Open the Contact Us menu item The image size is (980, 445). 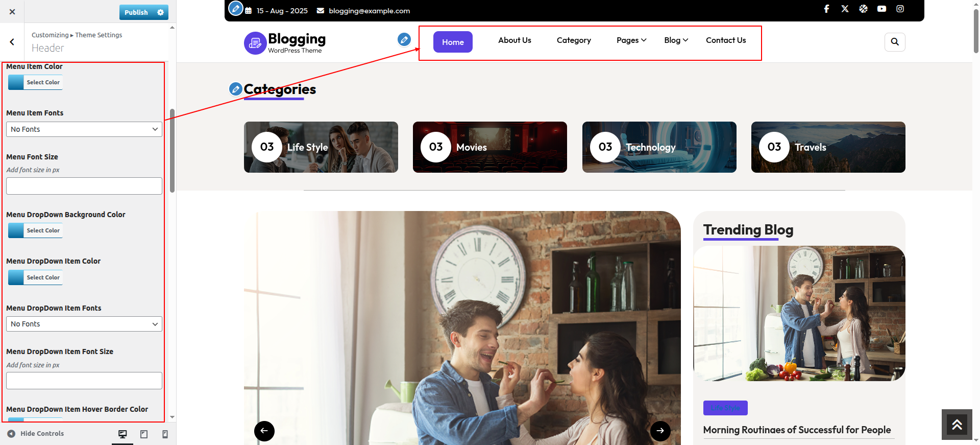pyautogui.click(x=725, y=40)
